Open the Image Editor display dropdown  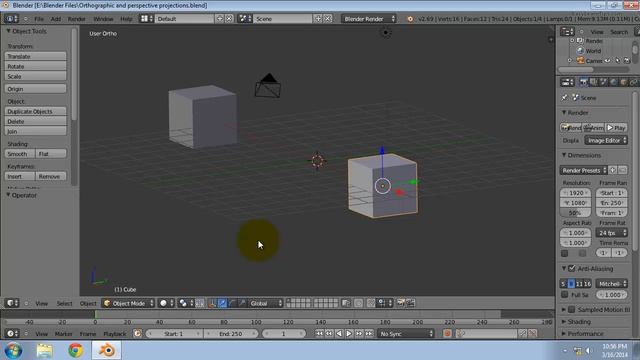click(606, 140)
